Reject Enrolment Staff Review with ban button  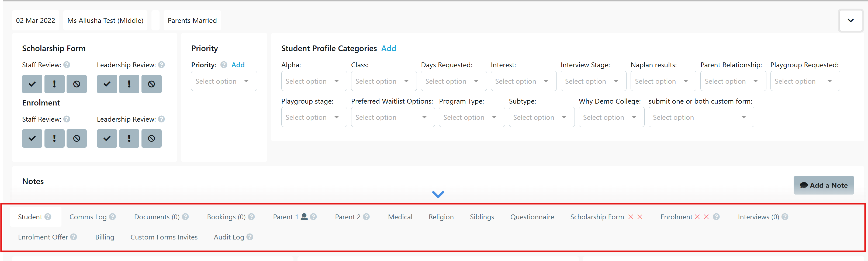[77, 138]
